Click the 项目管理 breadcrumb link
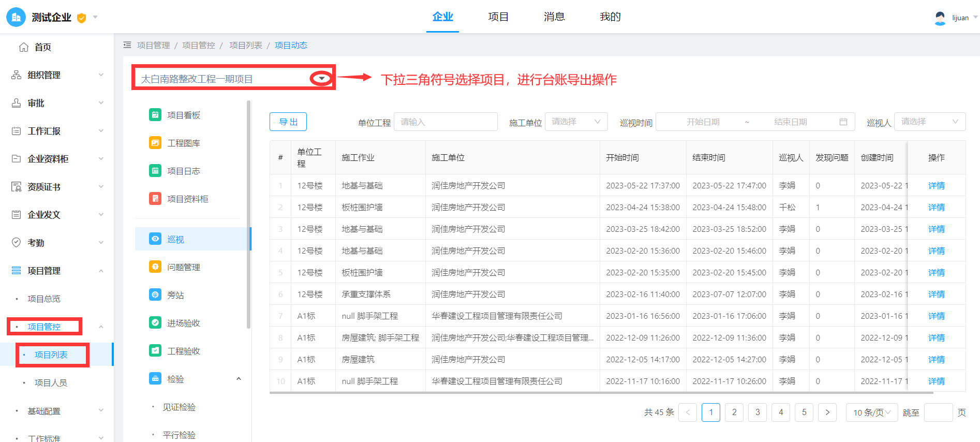The width and height of the screenshot is (980, 442). pyautogui.click(x=153, y=46)
